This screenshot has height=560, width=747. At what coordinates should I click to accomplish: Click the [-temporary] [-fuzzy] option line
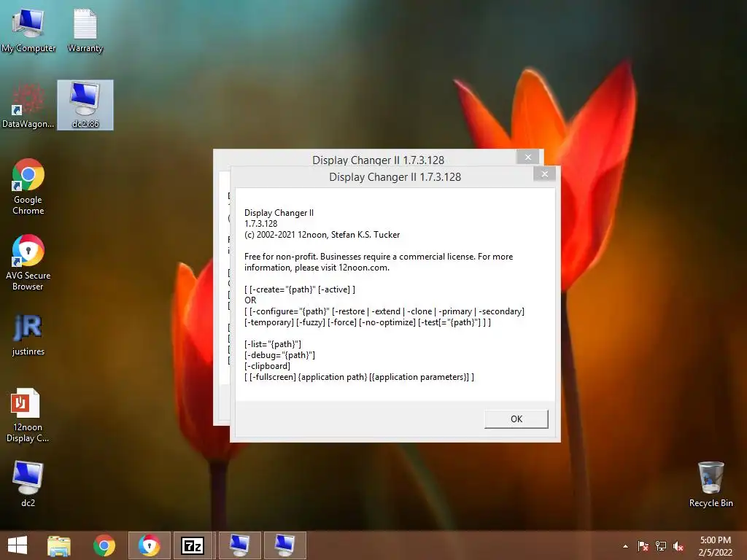click(368, 322)
